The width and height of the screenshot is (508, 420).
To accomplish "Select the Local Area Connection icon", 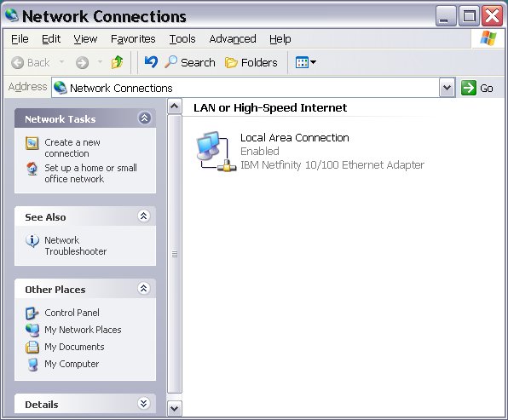I will 216,152.
